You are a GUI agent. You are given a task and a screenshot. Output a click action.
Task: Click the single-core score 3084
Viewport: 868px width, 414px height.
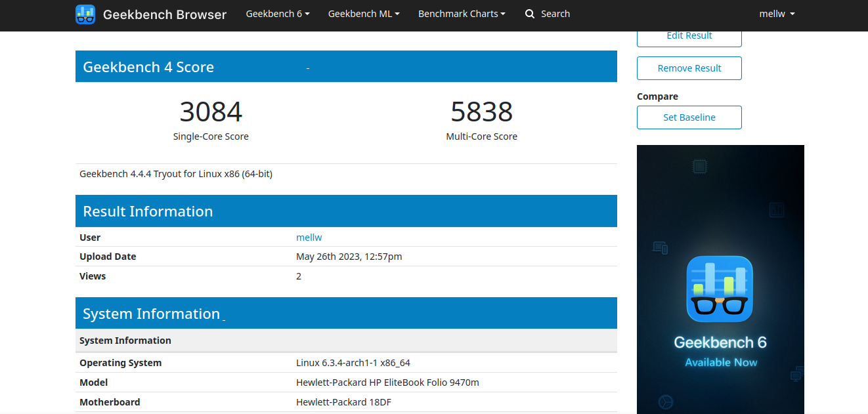211,112
